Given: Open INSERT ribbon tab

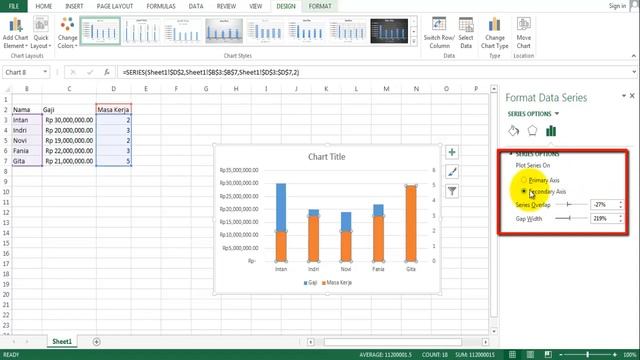Looking at the screenshot, I should pyautogui.click(x=74, y=6).
